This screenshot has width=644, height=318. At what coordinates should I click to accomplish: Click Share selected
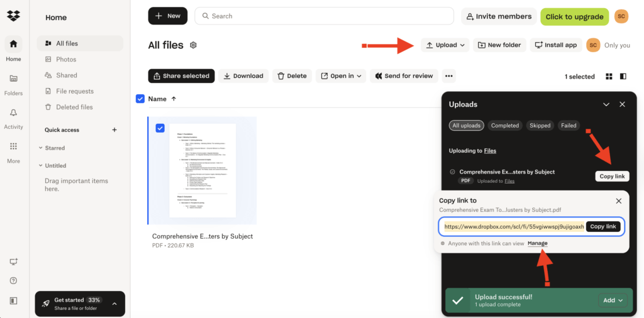pos(182,76)
